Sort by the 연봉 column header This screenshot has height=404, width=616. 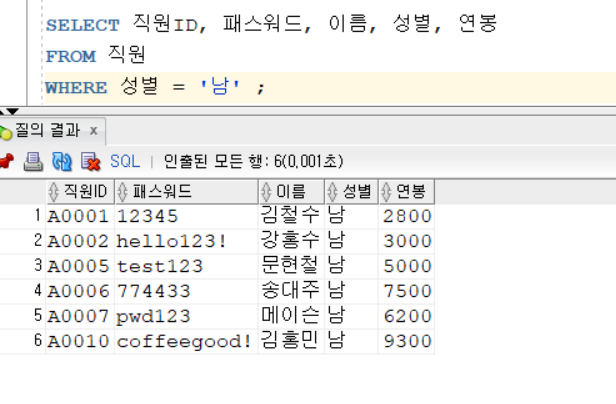(407, 192)
